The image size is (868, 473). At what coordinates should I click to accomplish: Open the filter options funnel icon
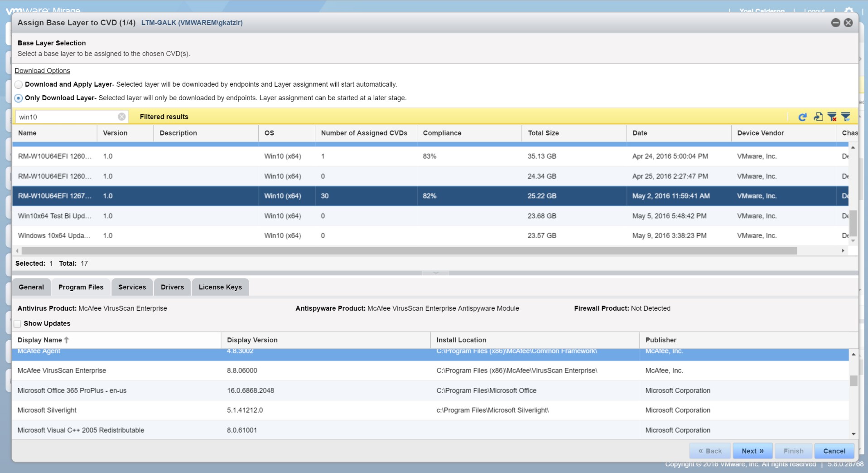845,117
